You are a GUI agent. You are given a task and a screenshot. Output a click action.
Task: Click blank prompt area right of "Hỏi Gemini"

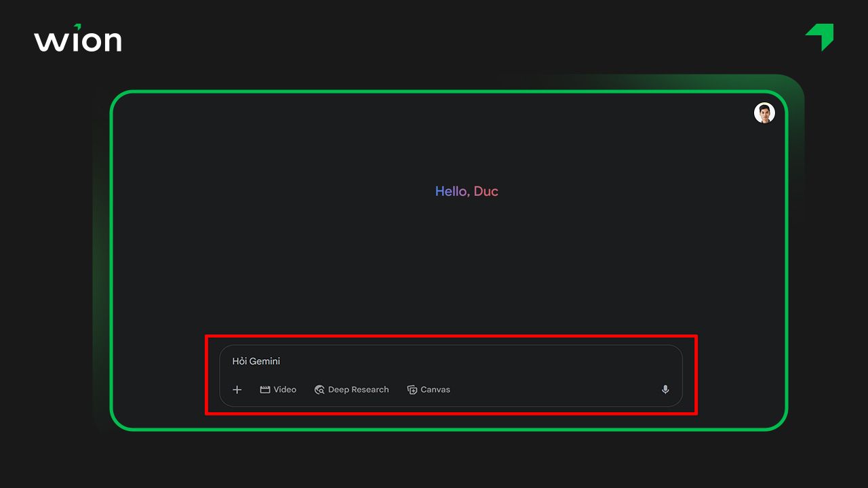[475, 361]
